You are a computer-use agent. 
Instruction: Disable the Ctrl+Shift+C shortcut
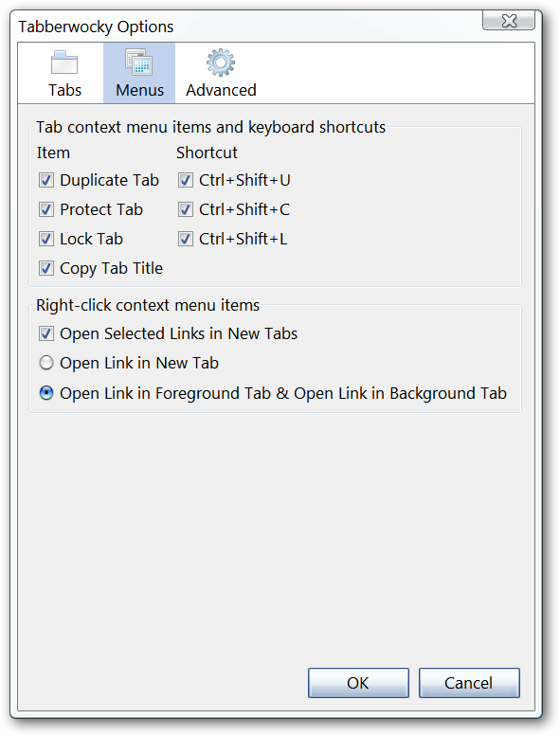(186, 209)
